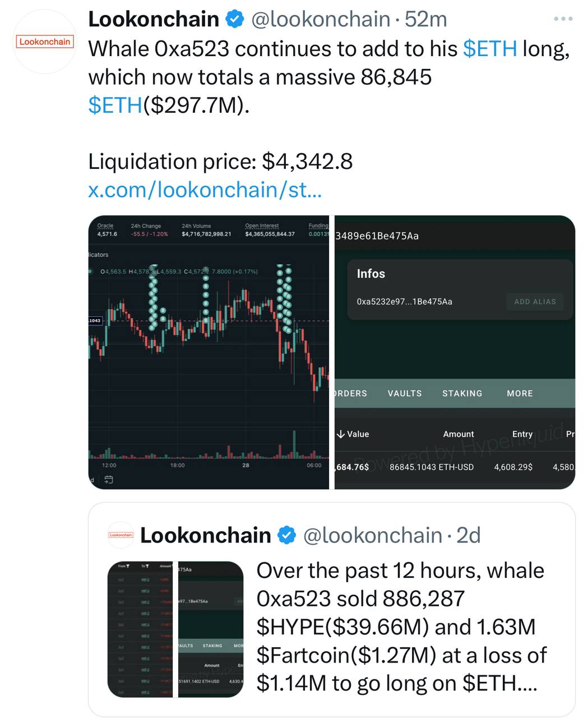Screen dimensions: 588x718
Task: Open the MORE tab
Action: coord(520,393)
